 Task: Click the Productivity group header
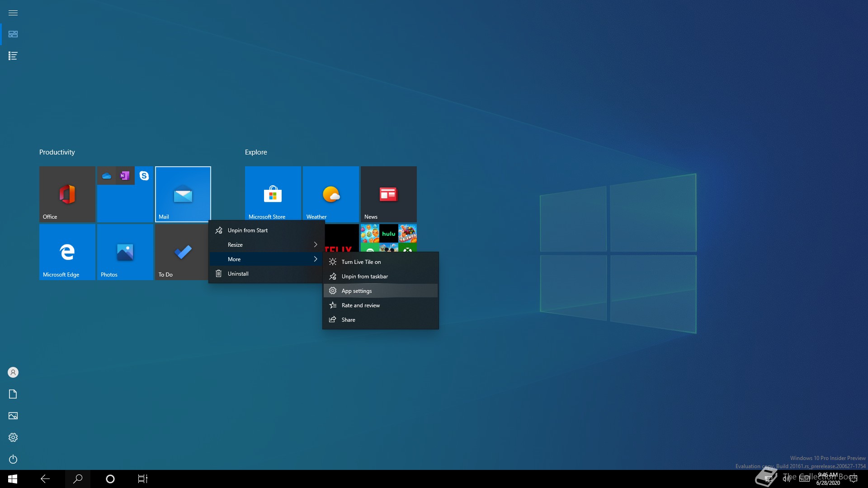[x=57, y=152]
